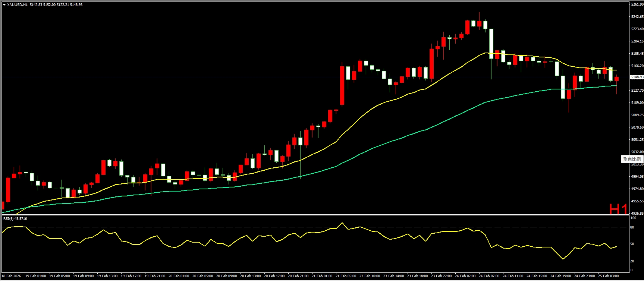The image size is (644, 281).
Task: Click the 垂直比例 vertical scale tooltip
Action: [x=632, y=159]
